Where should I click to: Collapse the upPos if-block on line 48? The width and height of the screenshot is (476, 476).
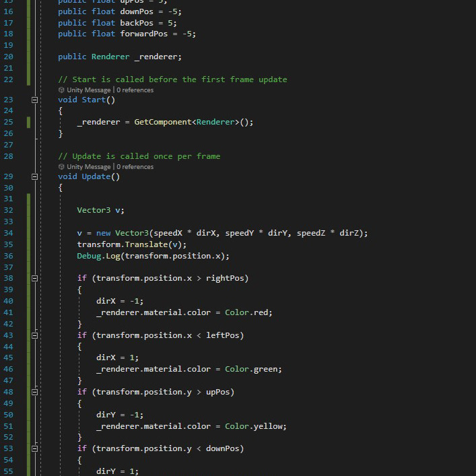pos(34,393)
